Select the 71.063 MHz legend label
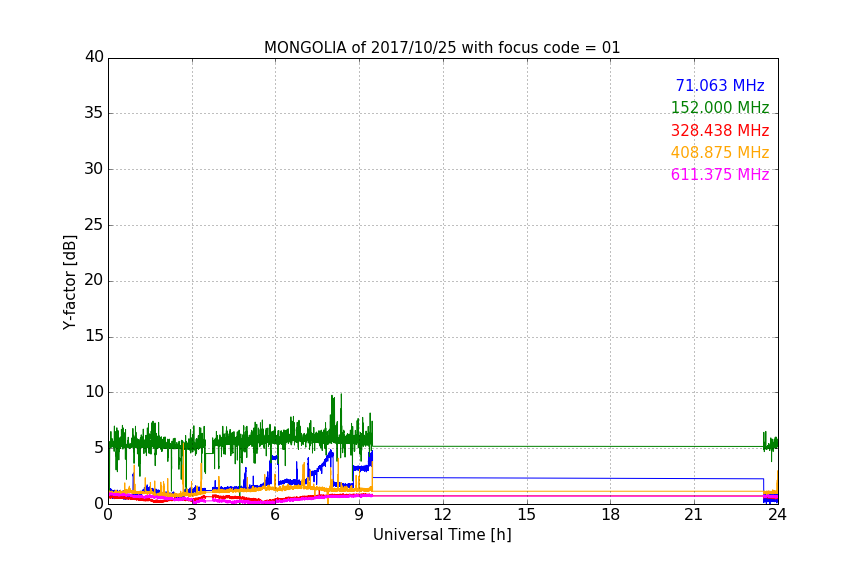 coord(720,85)
